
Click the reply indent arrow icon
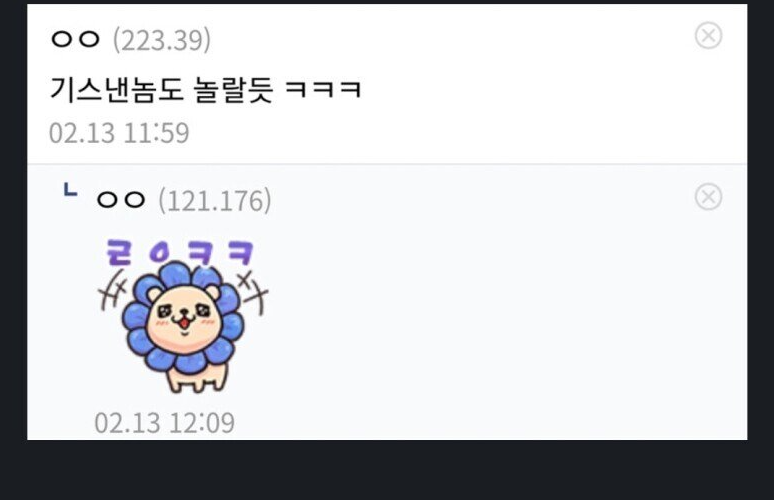tap(70, 190)
